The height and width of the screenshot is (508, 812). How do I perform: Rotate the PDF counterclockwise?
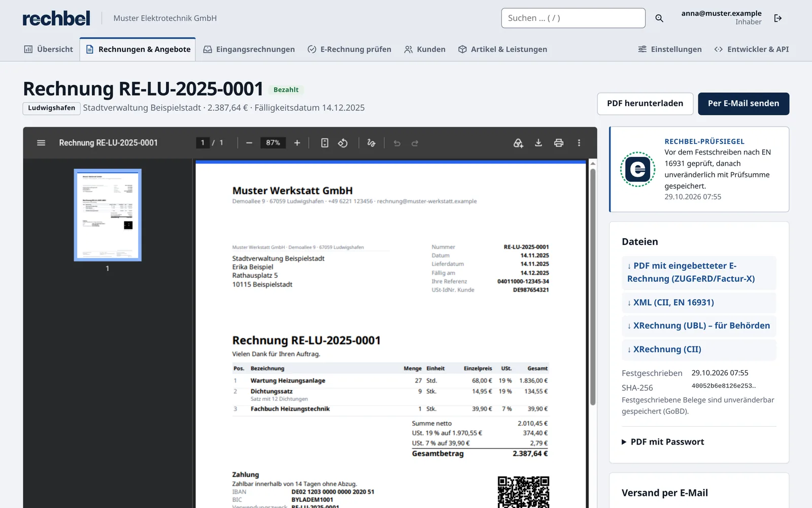coord(343,143)
